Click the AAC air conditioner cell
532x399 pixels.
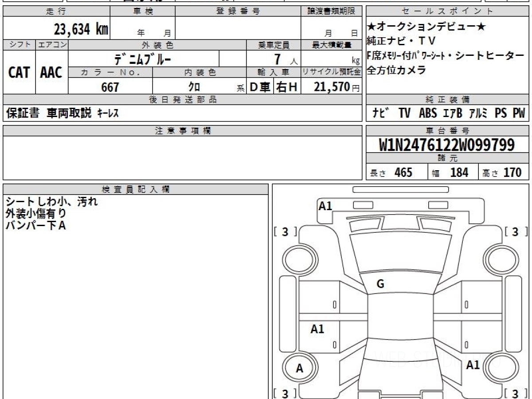tap(51, 73)
